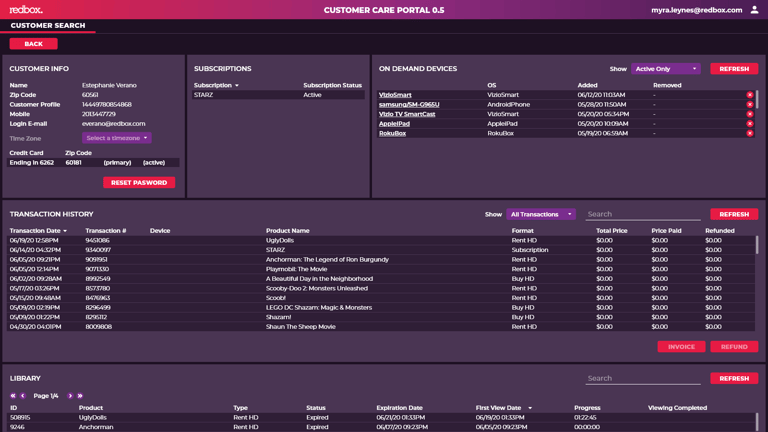Click the mobile number 2013447729
The width and height of the screenshot is (768, 432).
(x=99, y=114)
